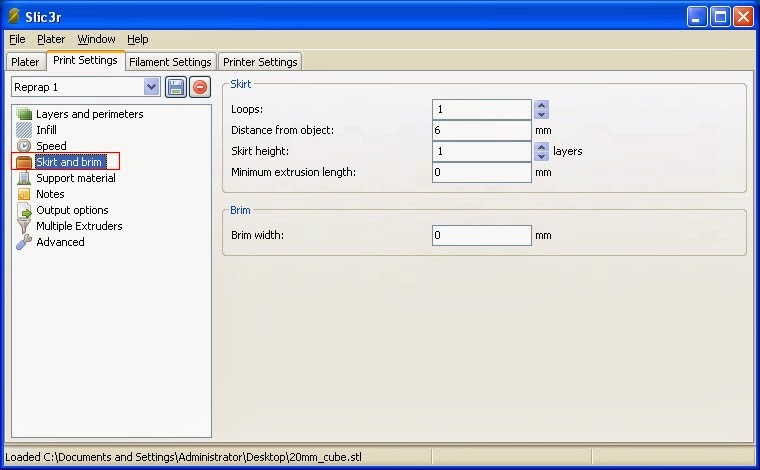760x470 pixels.
Task: Click the Loops input field
Action: point(482,110)
